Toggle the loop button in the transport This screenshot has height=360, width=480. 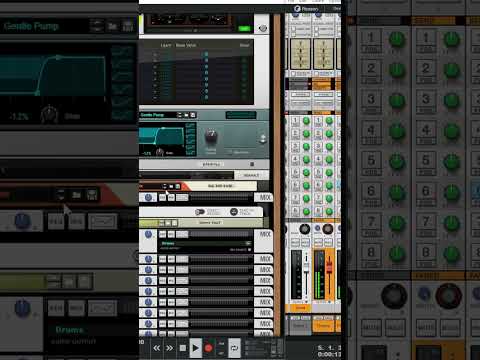click(234, 348)
